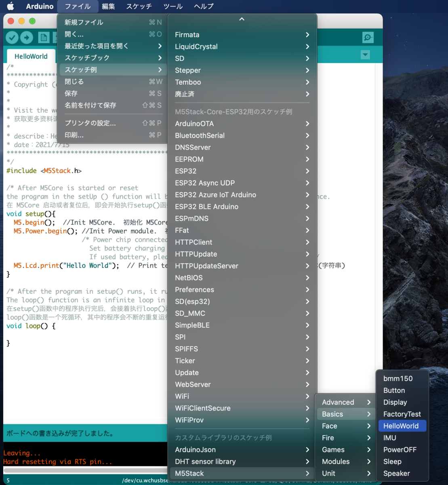
Task: Open SPIFFS examples
Action: [242, 349]
